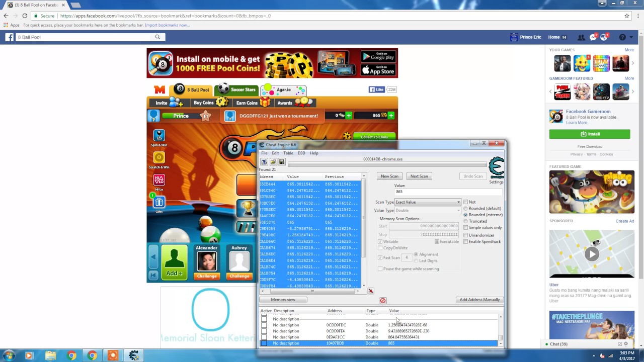Select Truncated radio option
Viewport: 644px width, 362px height.
click(465, 221)
